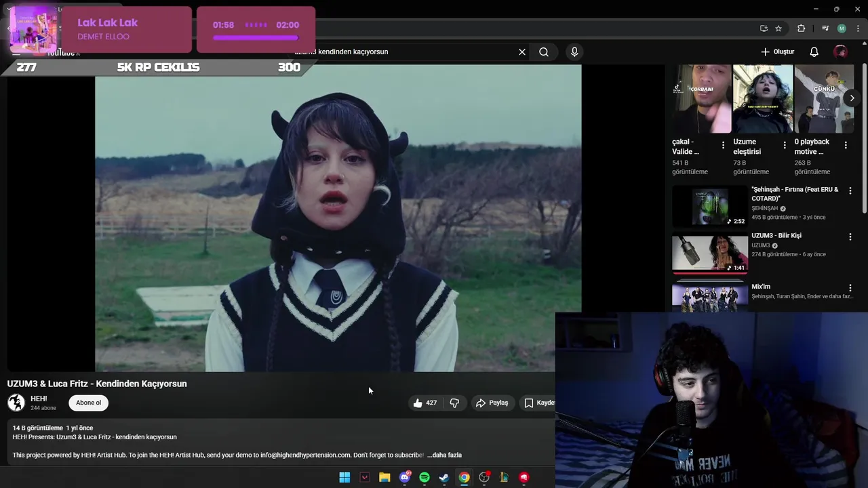
Task: Open Chrome three-dot menu
Action: 859,28
